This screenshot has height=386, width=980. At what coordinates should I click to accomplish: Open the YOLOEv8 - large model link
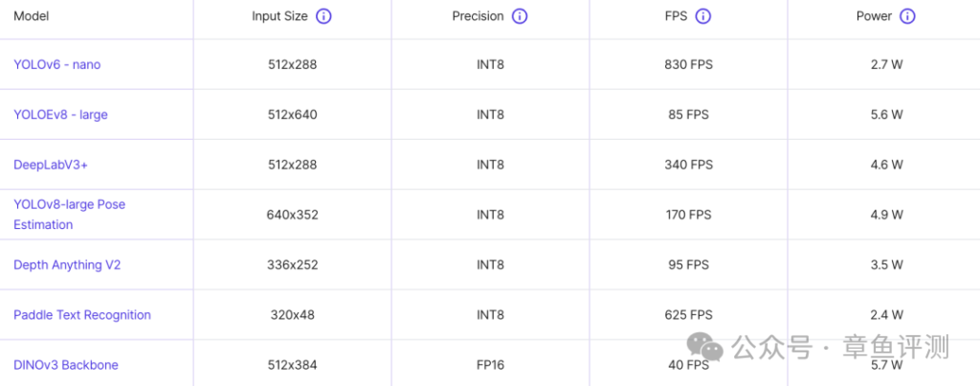pyautogui.click(x=60, y=115)
